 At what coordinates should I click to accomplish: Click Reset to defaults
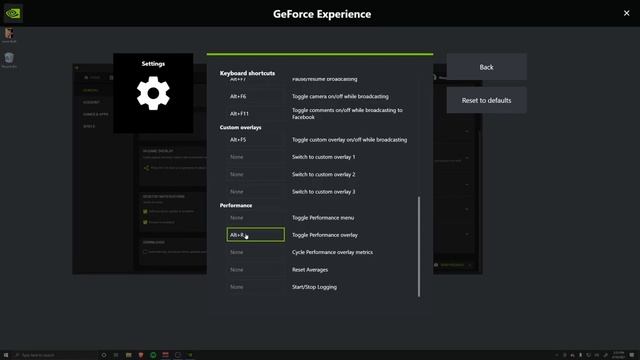486,100
